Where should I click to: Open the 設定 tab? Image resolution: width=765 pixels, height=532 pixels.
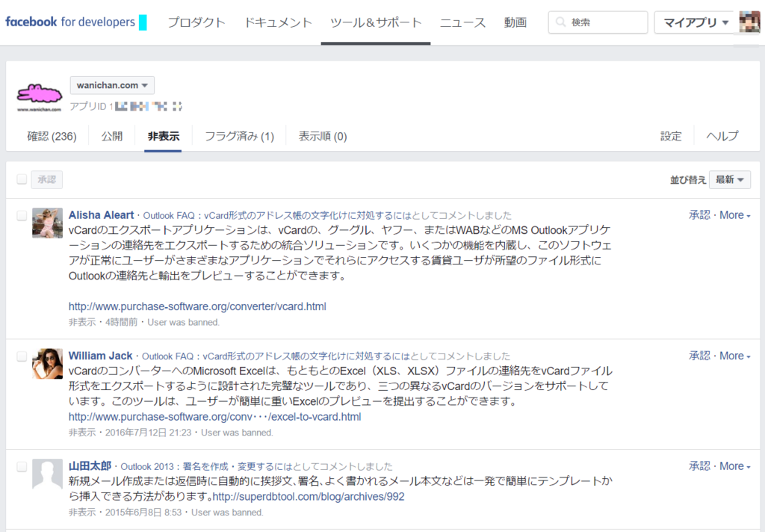point(671,136)
